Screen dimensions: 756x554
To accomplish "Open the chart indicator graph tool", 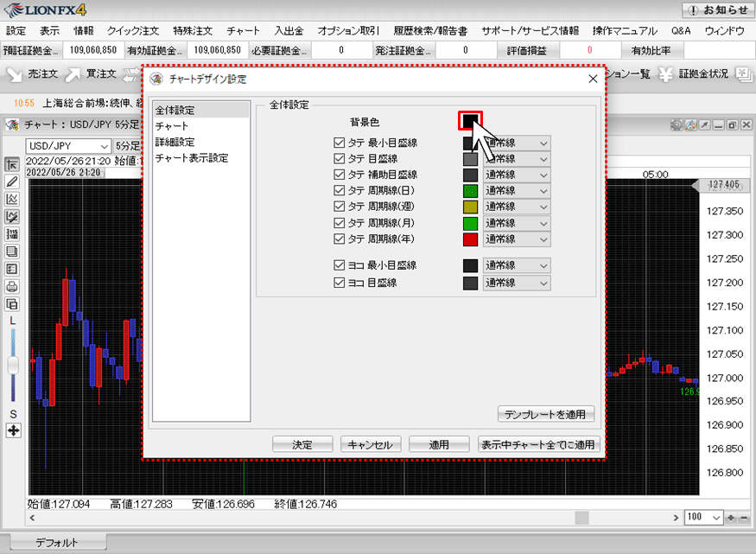I will pyautogui.click(x=12, y=199).
